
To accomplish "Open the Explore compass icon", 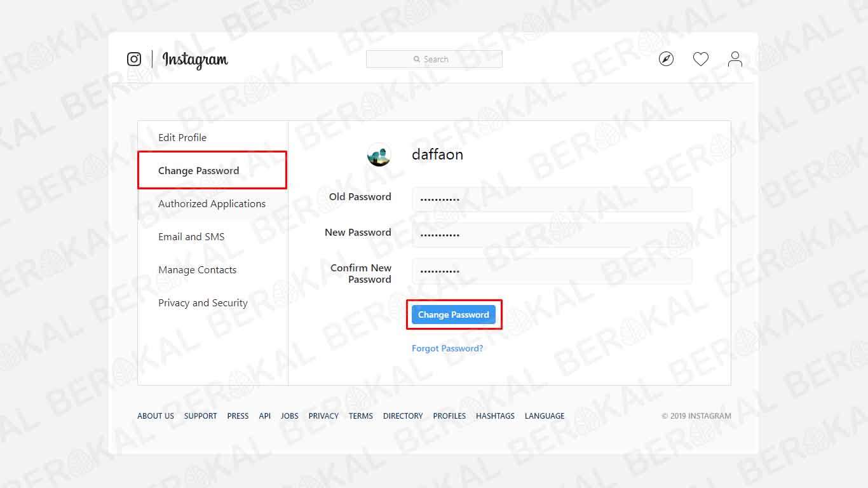I will pos(666,59).
